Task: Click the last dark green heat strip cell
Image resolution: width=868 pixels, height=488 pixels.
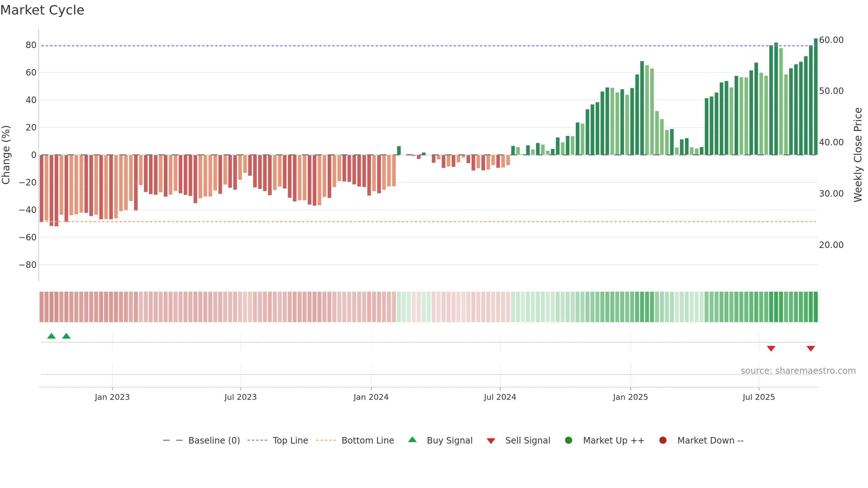Action: click(x=816, y=307)
